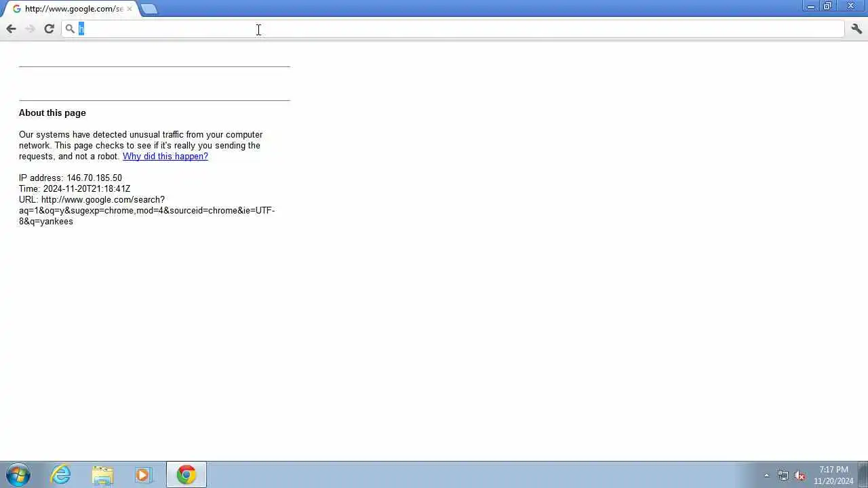Close the google.com tab

pyautogui.click(x=130, y=9)
